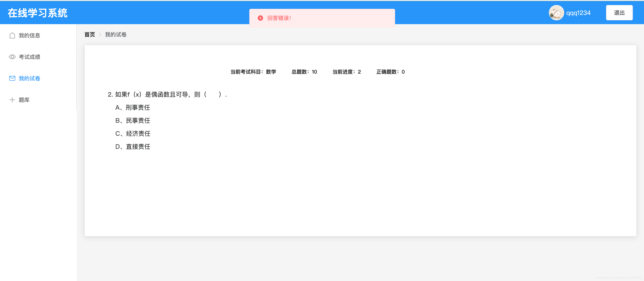Choose answer B、民事责任
Image resolution: width=644 pixels, height=281 pixels.
[x=133, y=121]
